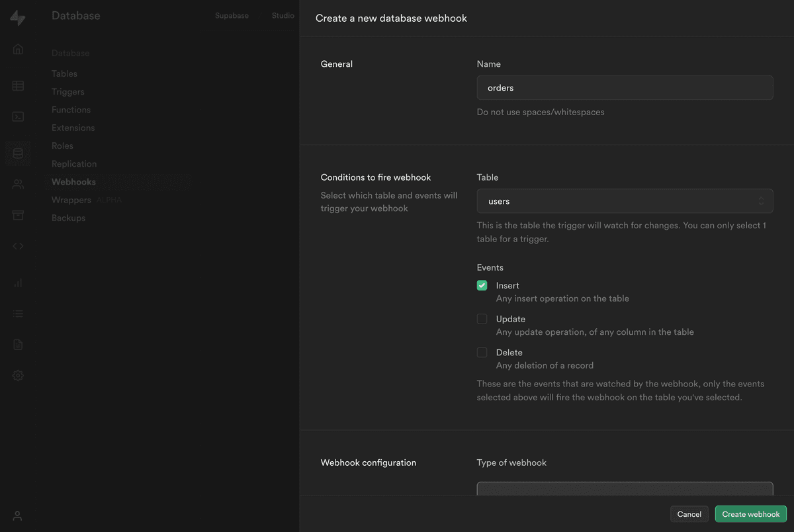Open Reports using the chart icon
Image resolution: width=794 pixels, height=532 pixels.
(17, 283)
